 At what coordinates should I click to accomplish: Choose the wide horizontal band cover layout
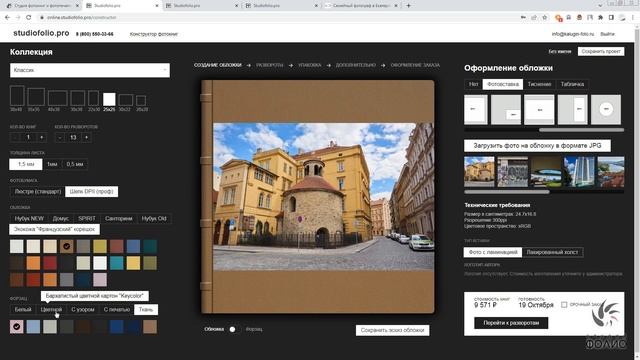click(539, 109)
